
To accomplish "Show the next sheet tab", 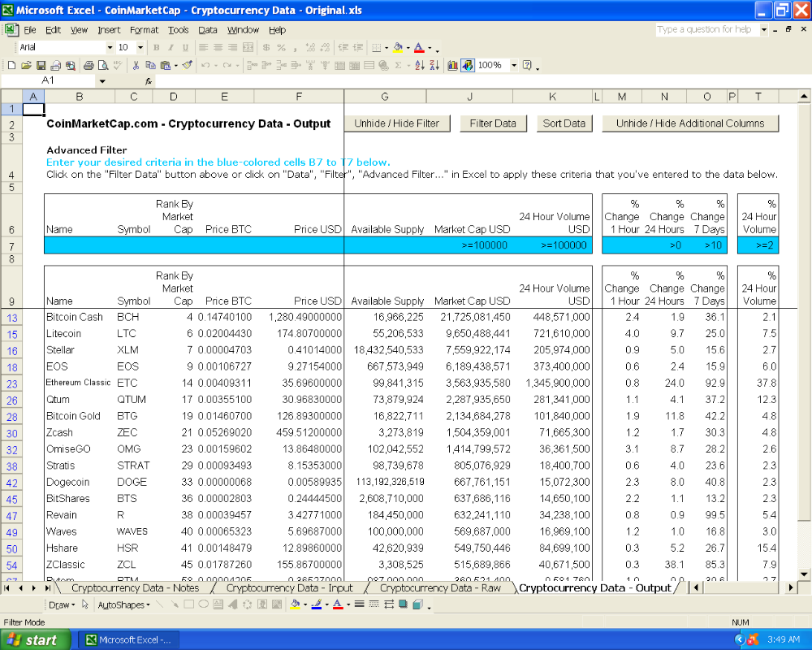I will (x=34, y=587).
